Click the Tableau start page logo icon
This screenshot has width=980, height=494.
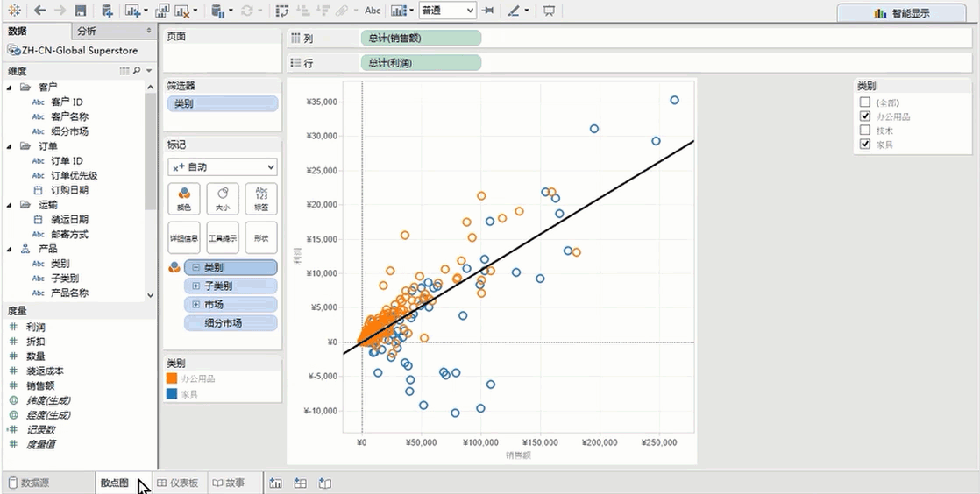(x=14, y=11)
